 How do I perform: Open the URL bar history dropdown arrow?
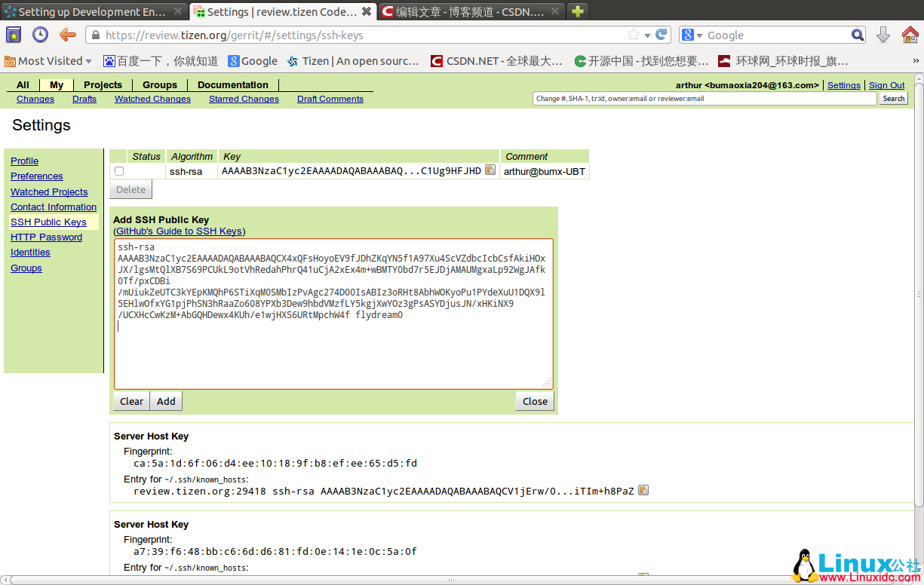tap(648, 35)
